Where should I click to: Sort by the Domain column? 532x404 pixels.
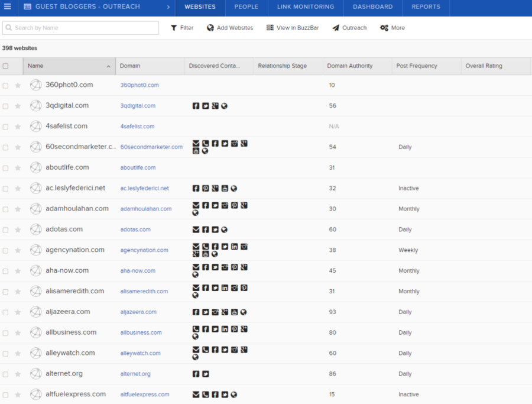pos(150,66)
